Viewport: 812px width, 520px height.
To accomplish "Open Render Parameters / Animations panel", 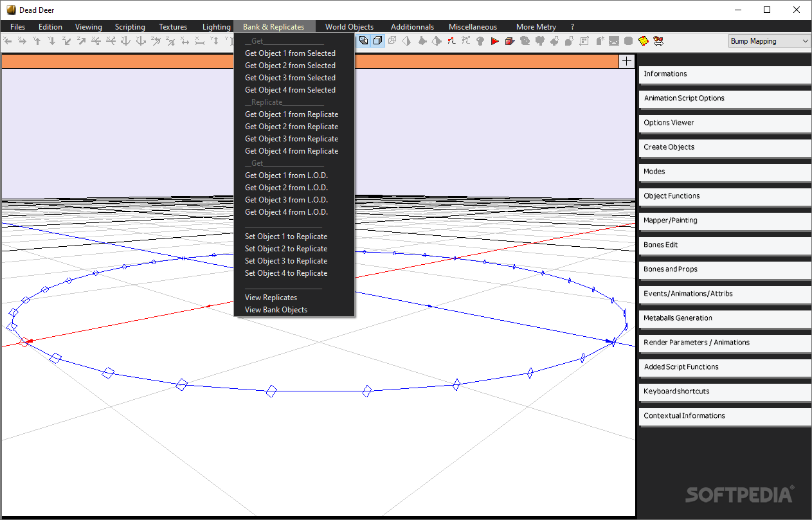I will pos(725,343).
